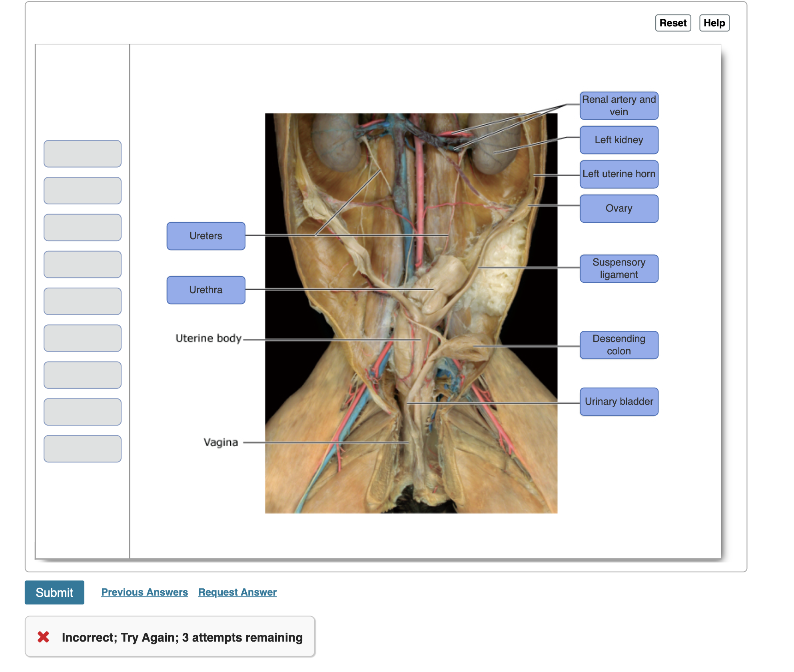Select the Left kidney label
The height and width of the screenshot is (672, 794).
click(618, 140)
